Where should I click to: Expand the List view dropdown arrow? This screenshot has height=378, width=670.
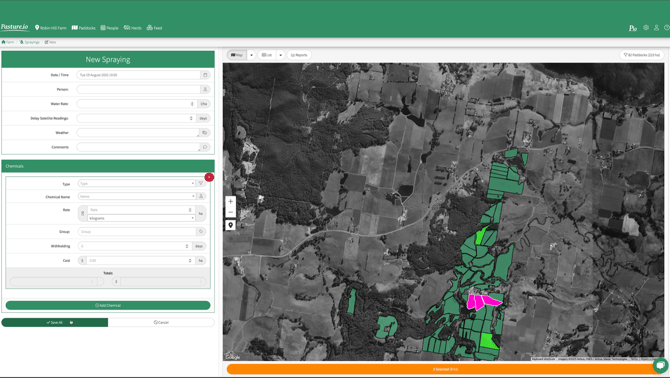281,55
